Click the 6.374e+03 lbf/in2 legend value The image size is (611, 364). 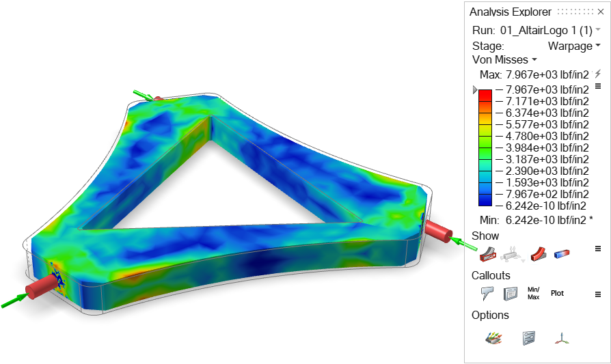[x=547, y=113]
